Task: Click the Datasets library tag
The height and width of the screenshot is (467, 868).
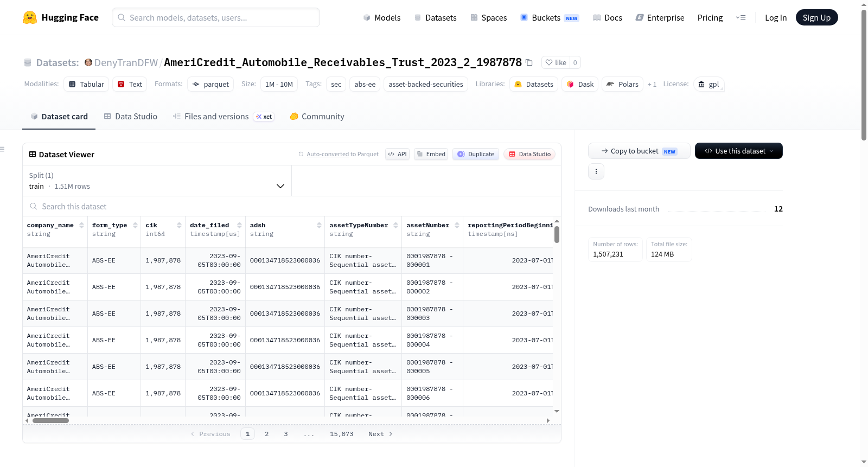Action: click(534, 84)
